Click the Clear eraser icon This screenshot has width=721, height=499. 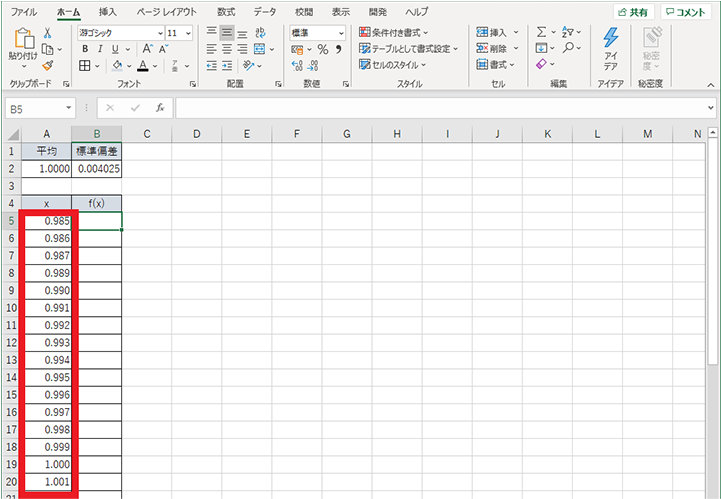(x=542, y=64)
